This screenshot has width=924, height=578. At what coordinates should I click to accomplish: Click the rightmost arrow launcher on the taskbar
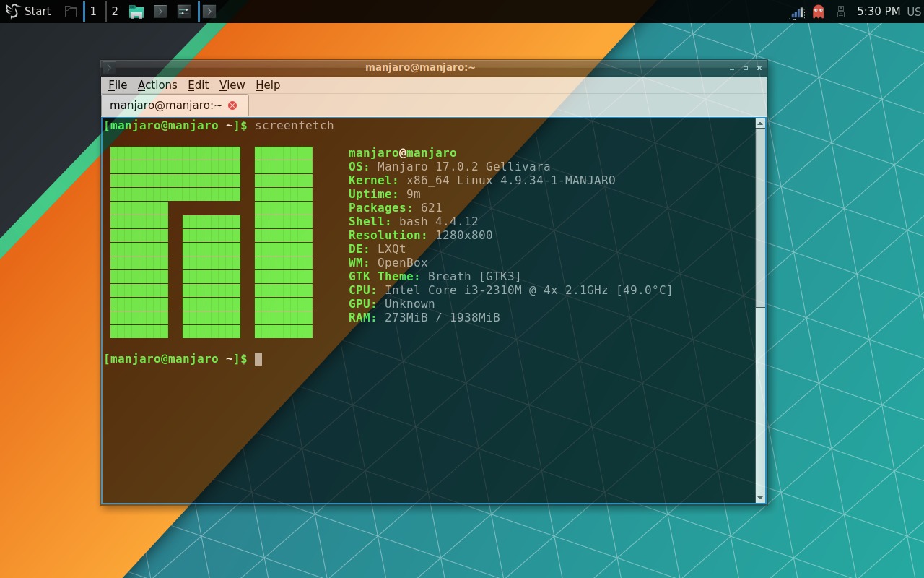click(x=209, y=11)
